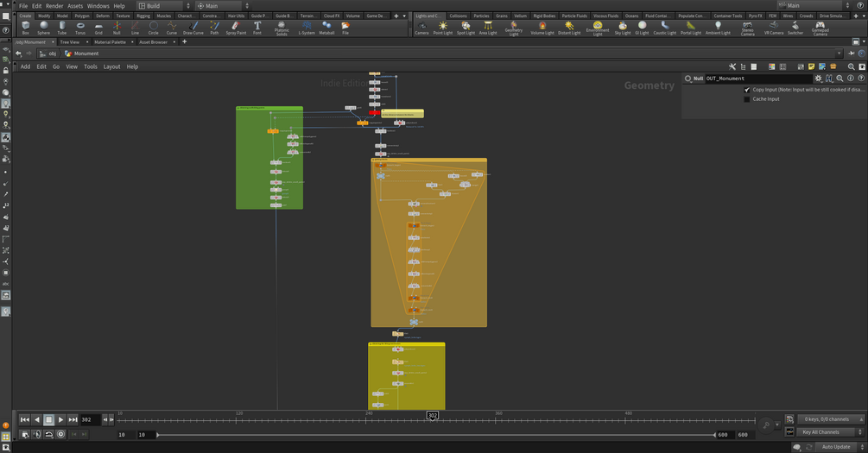The height and width of the screenshot is (453, 868).
Task: Switch to the Asset Browser pane tab
Action: pyautogui.click(x=154, y=42)
